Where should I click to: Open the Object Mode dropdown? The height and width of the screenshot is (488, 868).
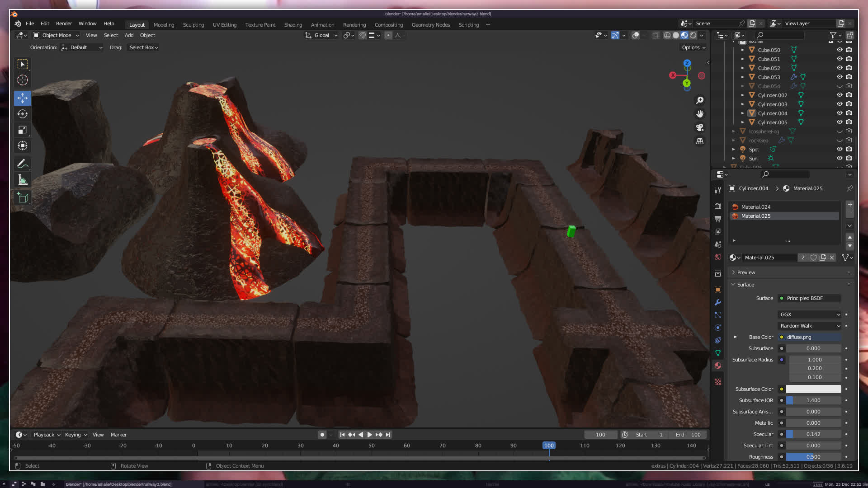[56, 35]
